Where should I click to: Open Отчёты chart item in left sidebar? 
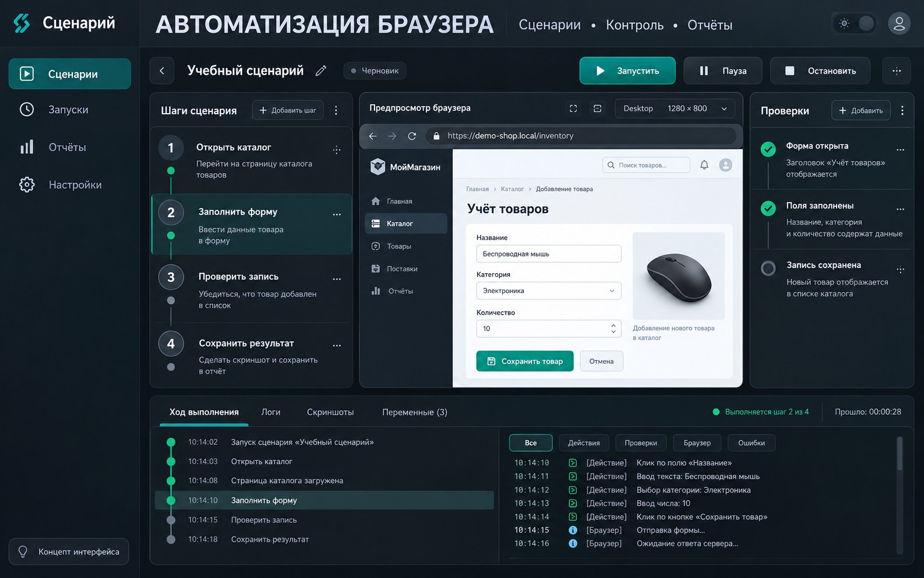pos(52,147)
